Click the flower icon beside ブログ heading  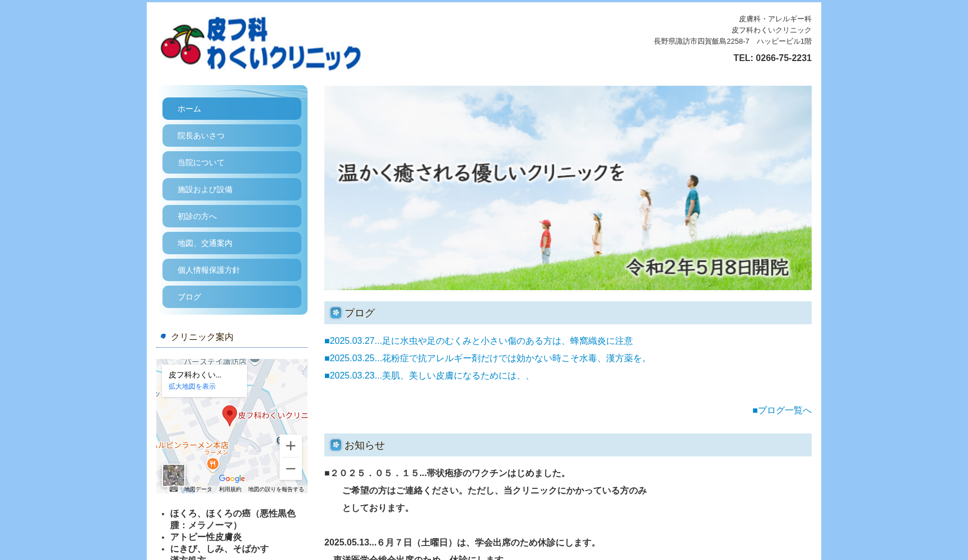point(335,313)
